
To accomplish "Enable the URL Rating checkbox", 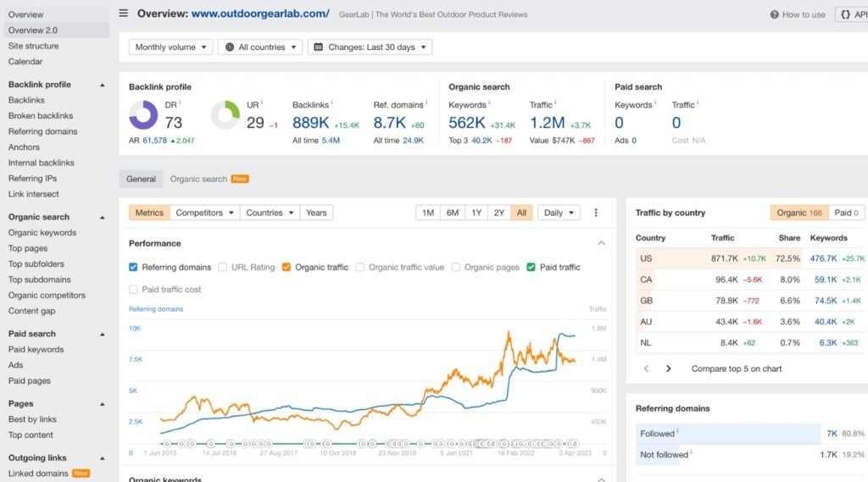I will [223, 267].
